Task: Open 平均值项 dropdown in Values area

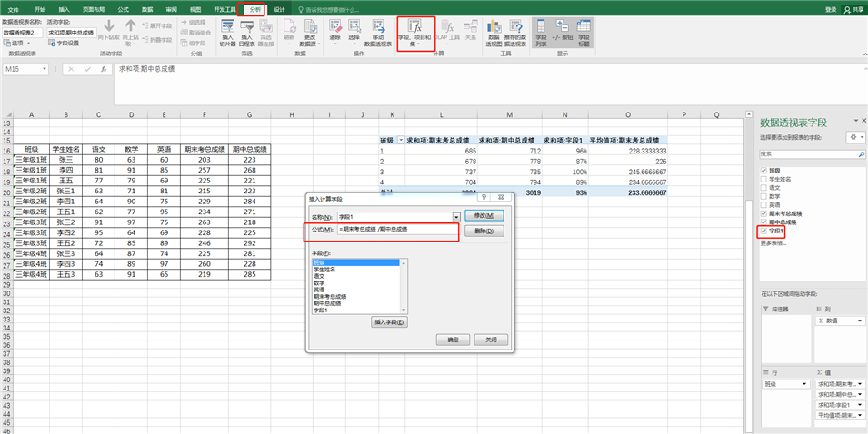Action: coord(859,415)
